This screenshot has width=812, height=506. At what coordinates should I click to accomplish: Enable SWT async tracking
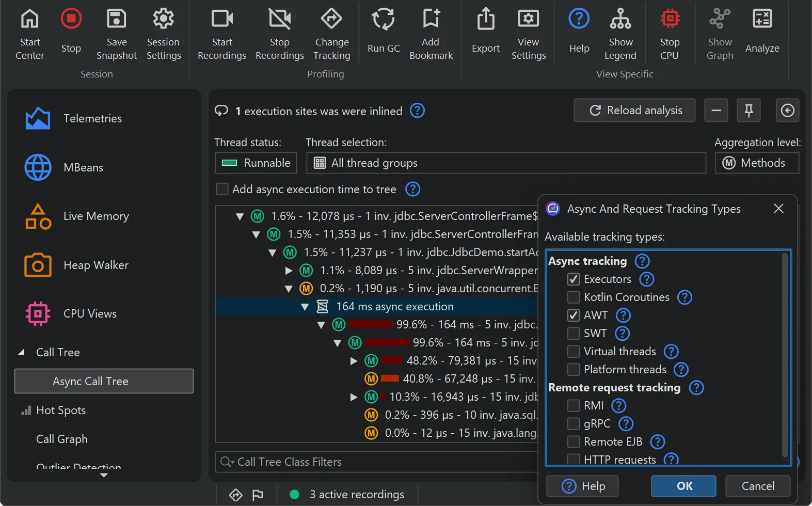(574, 334)
